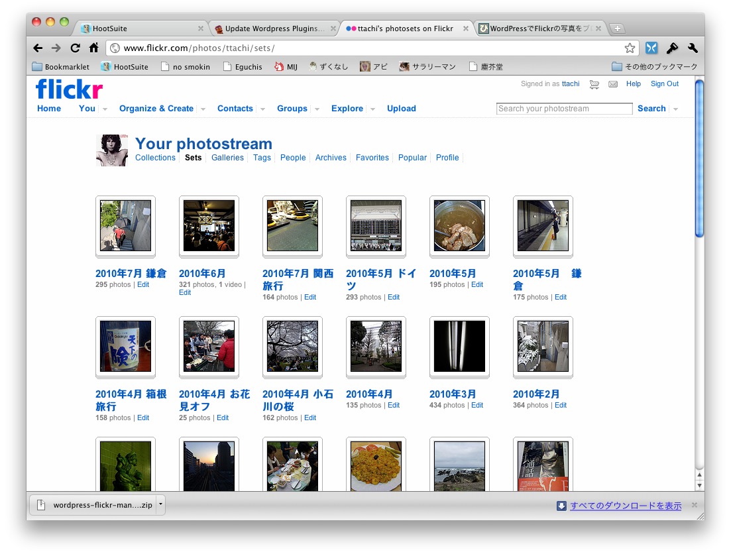
Task: Click the browser reload icon
Action: click(75, 48)
